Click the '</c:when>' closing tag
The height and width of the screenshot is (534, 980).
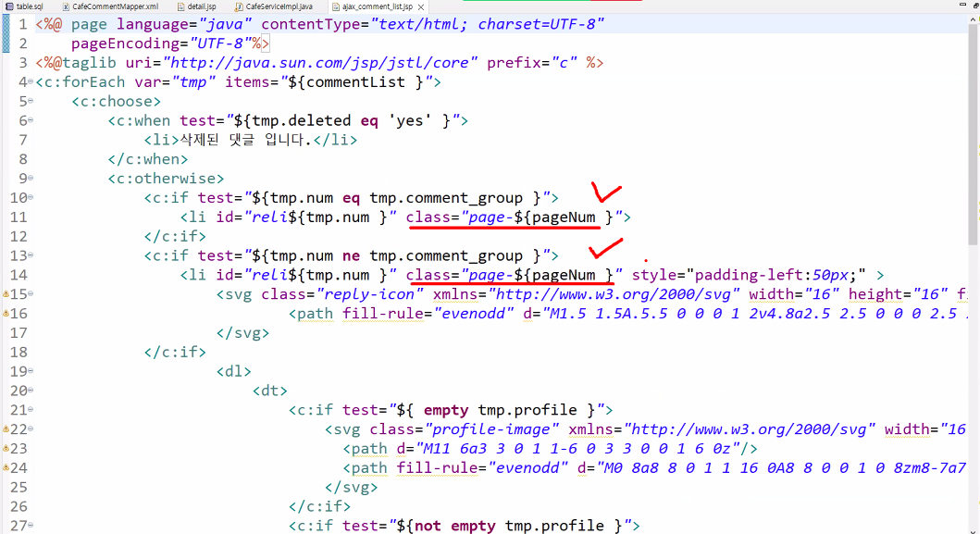click(147, 159)
